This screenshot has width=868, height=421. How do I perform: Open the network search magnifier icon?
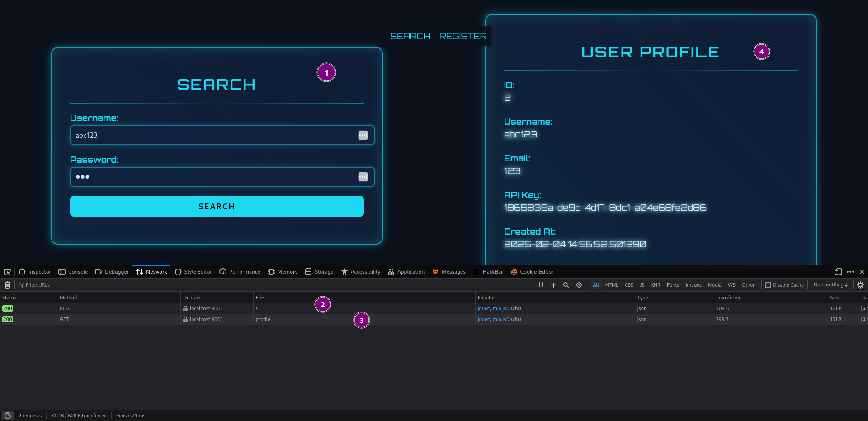566,285
